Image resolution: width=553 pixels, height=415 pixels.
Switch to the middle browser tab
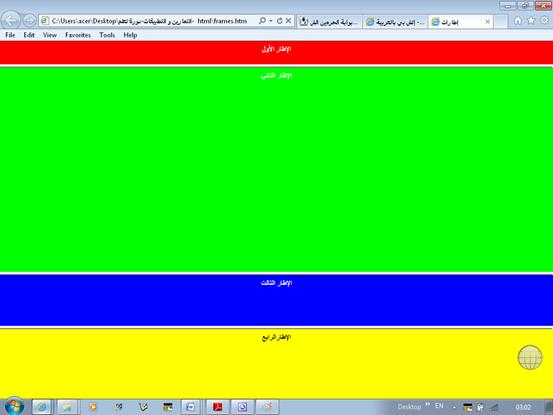[395, 22]
